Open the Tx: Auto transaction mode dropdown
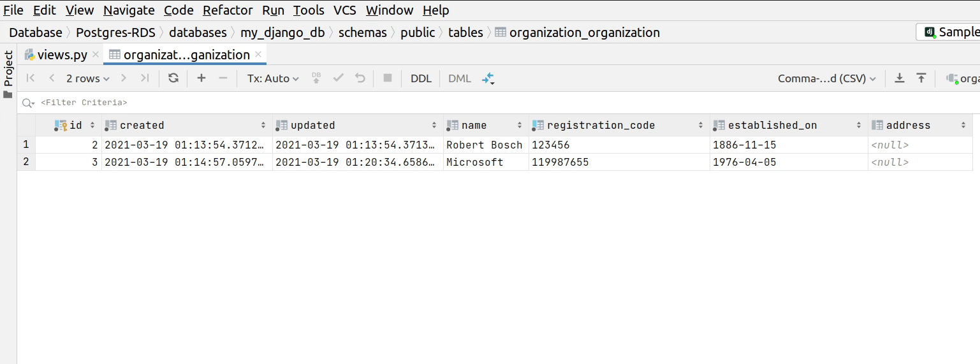Screen dimensions: 980x364 [273, 78]
